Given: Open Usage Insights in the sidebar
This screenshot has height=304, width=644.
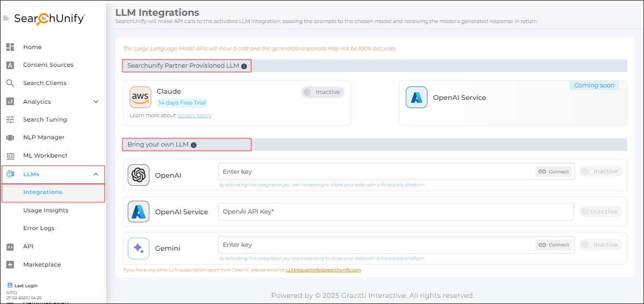Looking at the screenshot, I should coord(46,210).
